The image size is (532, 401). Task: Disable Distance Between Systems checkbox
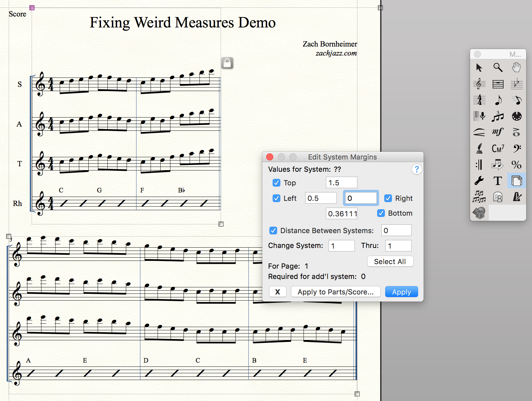pyautogui.click(x=273, y=231)
